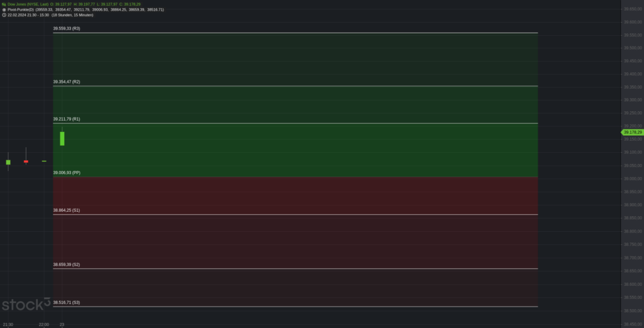This screenshot has height=328, width=644.
Task: Click the tall green candle below R1
Action: 62,138
